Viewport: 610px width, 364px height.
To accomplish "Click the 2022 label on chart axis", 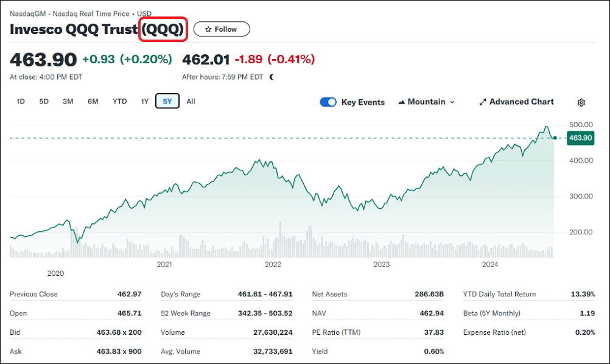I will [x=273, y=264].
